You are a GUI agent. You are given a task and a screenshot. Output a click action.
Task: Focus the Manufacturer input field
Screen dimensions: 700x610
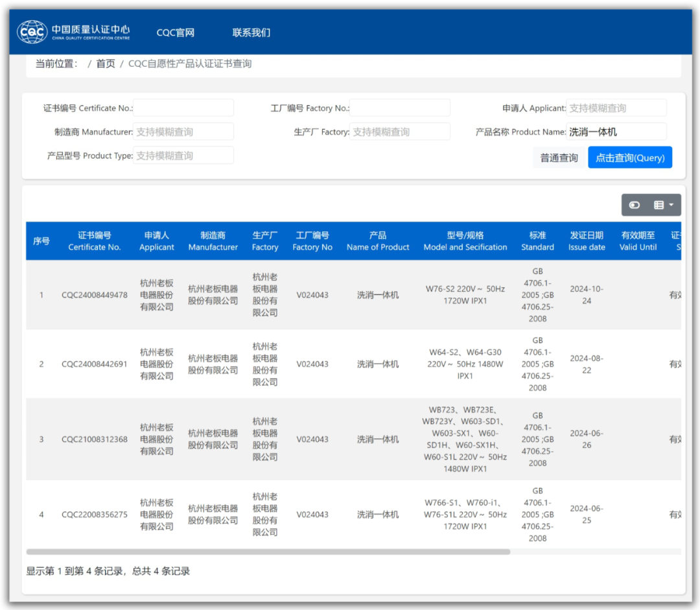click(x=183, y=132)
